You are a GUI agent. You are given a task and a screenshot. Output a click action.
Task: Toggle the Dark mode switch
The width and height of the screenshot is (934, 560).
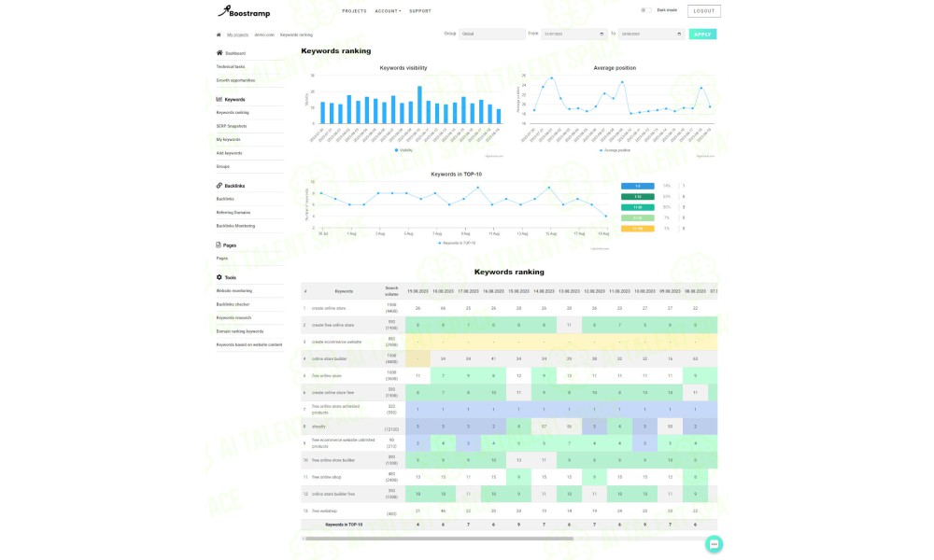pyautogui.click(x=645, y=10)
